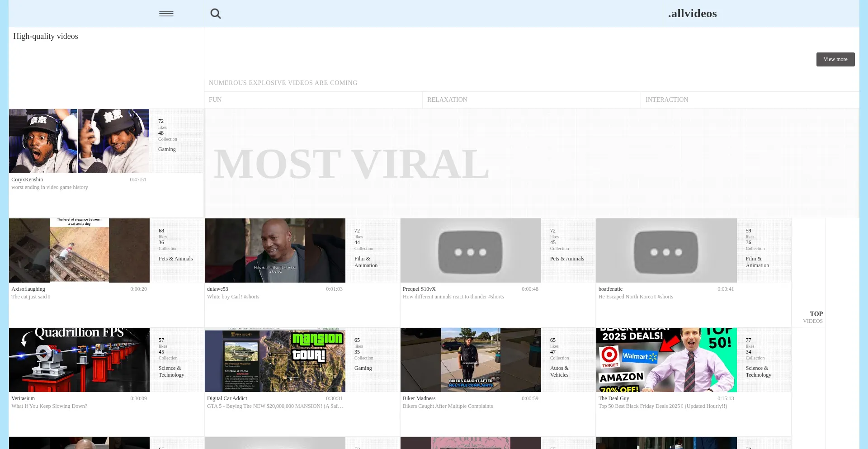Image resolution: width=868 pixels, height=449 pixels.
Task: Click Science & Technology on The Deal Guy card
Action: [759, 371]
